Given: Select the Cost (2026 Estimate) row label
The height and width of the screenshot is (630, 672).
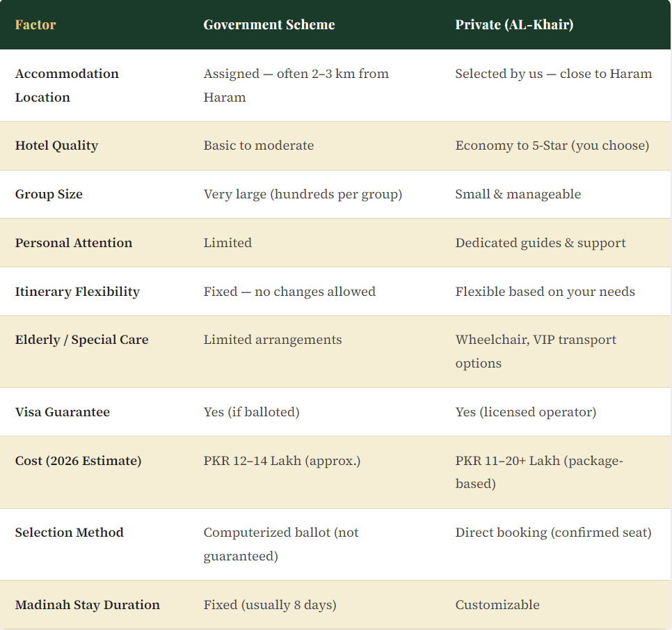Looking at the screenshot, I should click(x=78, y=461).
